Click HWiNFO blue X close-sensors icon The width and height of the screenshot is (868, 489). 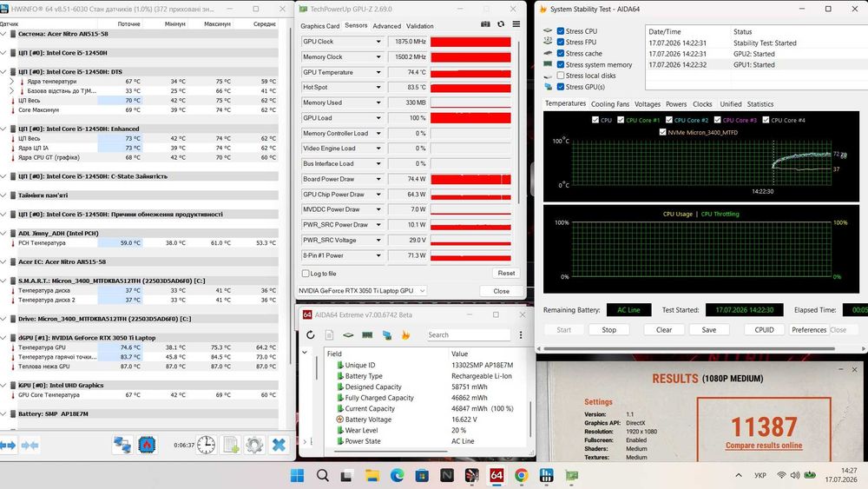(x=279, y=445)
